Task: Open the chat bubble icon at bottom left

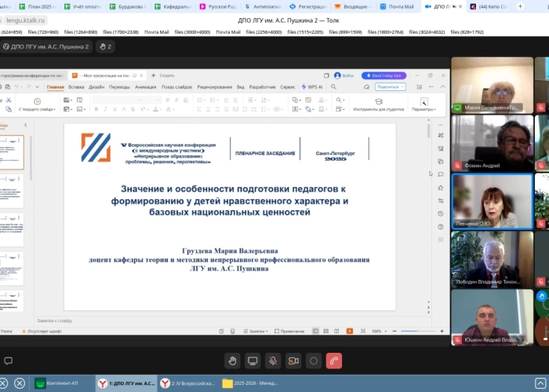Action: [x=7, y=361]
